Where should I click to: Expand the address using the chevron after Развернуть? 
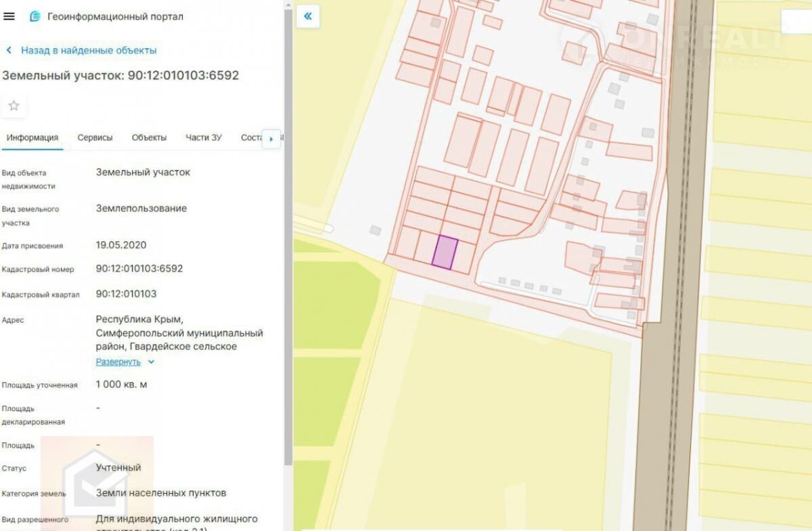pos(151,362)
